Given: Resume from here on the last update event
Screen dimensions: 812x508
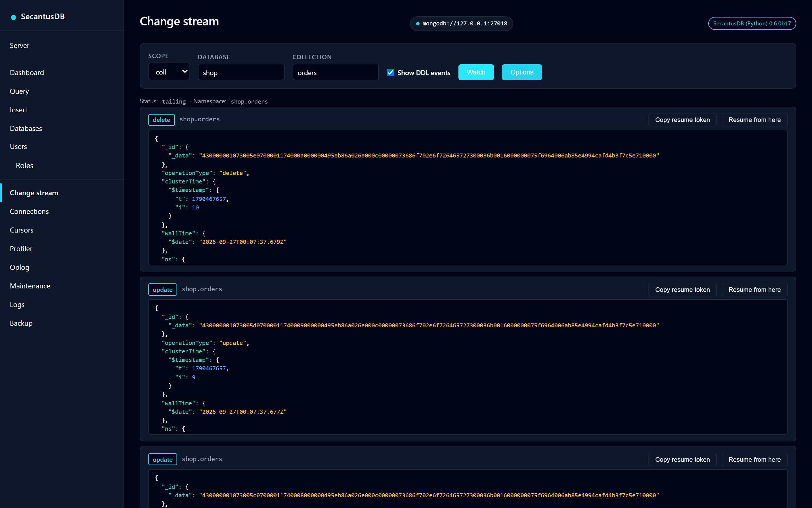Looking at the screenshot, I should pos(754,460).
